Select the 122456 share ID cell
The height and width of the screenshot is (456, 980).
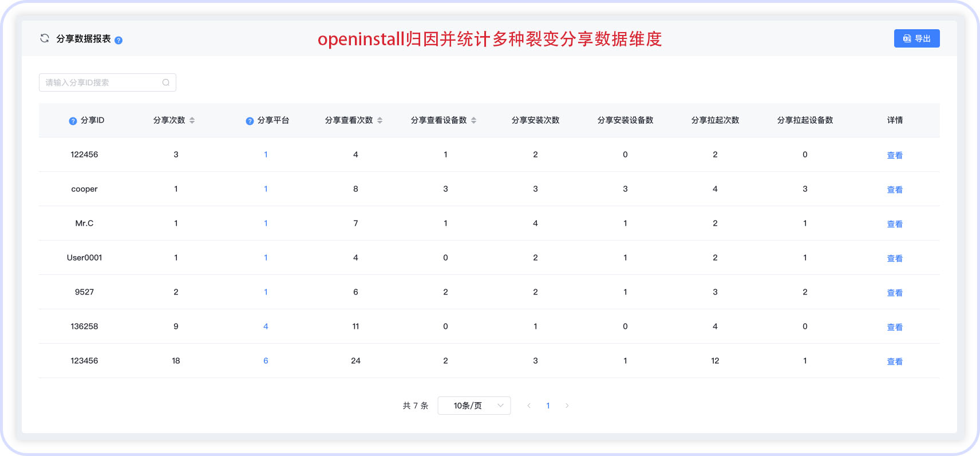(84, 155)
